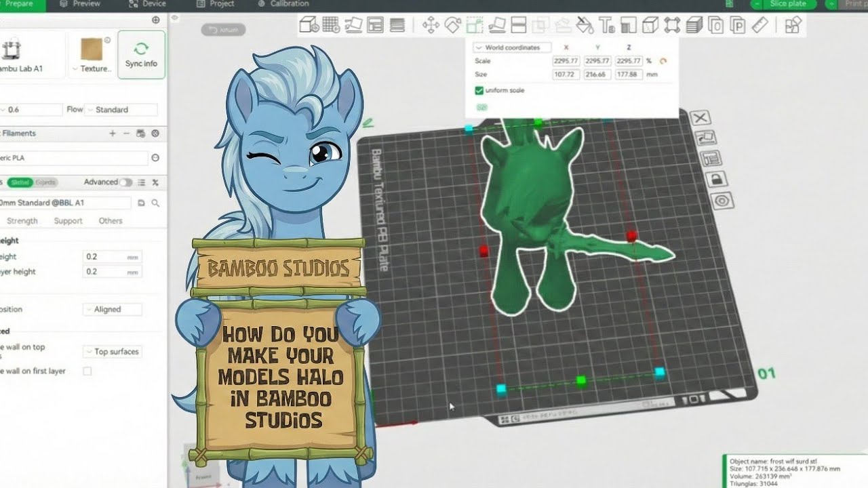Click the plate lock icon
This screenshot has height=488, width=868.
point(716,180)
